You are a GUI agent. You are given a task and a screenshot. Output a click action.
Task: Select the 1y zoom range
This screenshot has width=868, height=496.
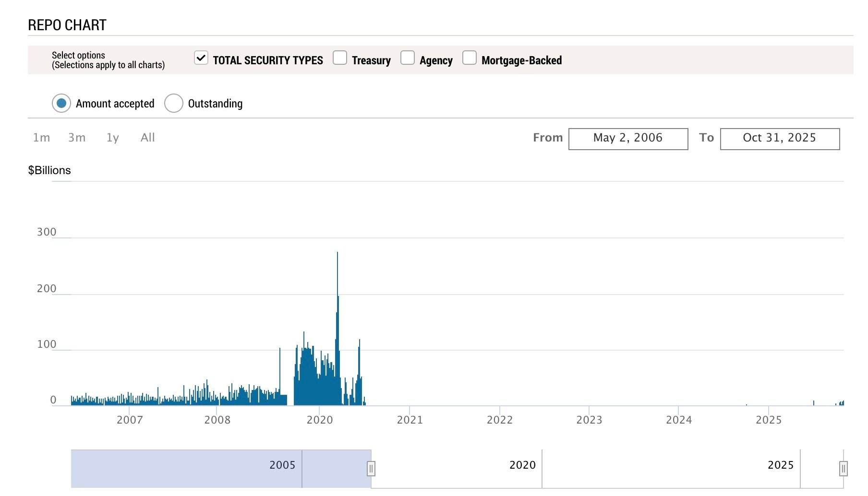[112, 138]
